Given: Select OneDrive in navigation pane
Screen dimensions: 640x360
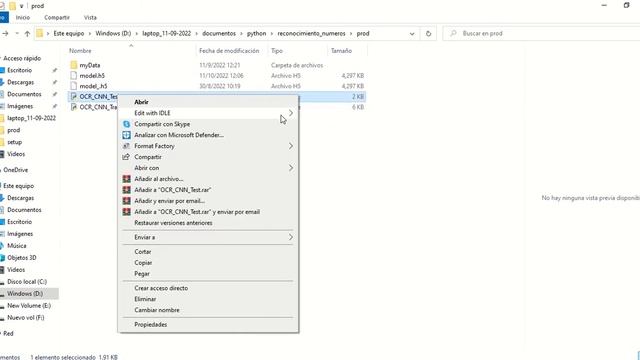Looking at the screenshot, I should (x=16, y=170).
